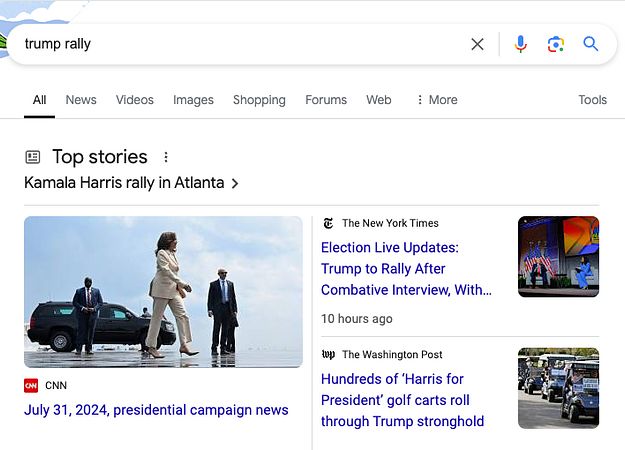Viewport: 625px width, 450px height.
Task: Switch to the Images tab
Action: tap(193, 100)
